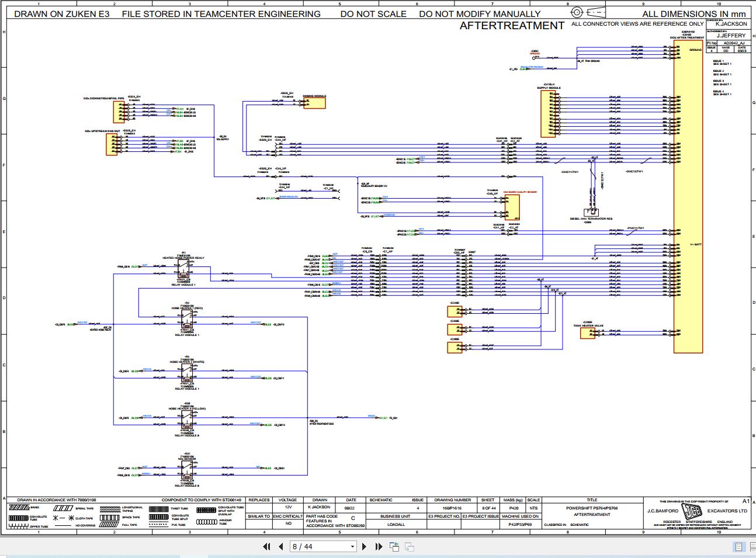Select single page view layout
756x558 pixels.
(739, 547)
